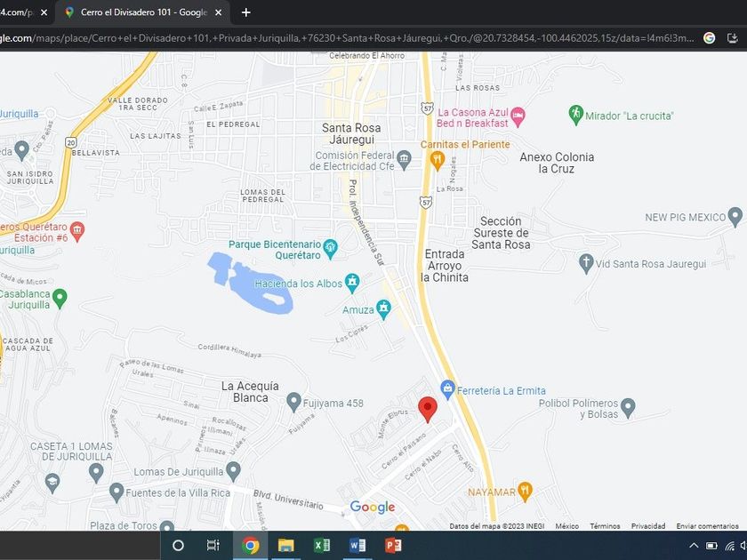Image resolution: width=747 pixels, height=560 pixels.
Task: Select the Fuentes de la Villa Rica marker
Action: click(x=116, y=492)
